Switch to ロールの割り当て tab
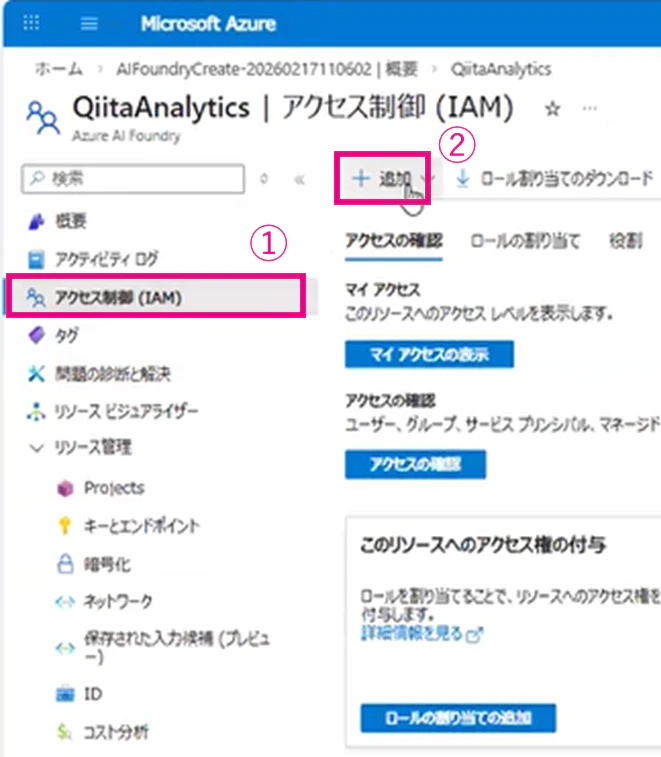 click(525, 240)
